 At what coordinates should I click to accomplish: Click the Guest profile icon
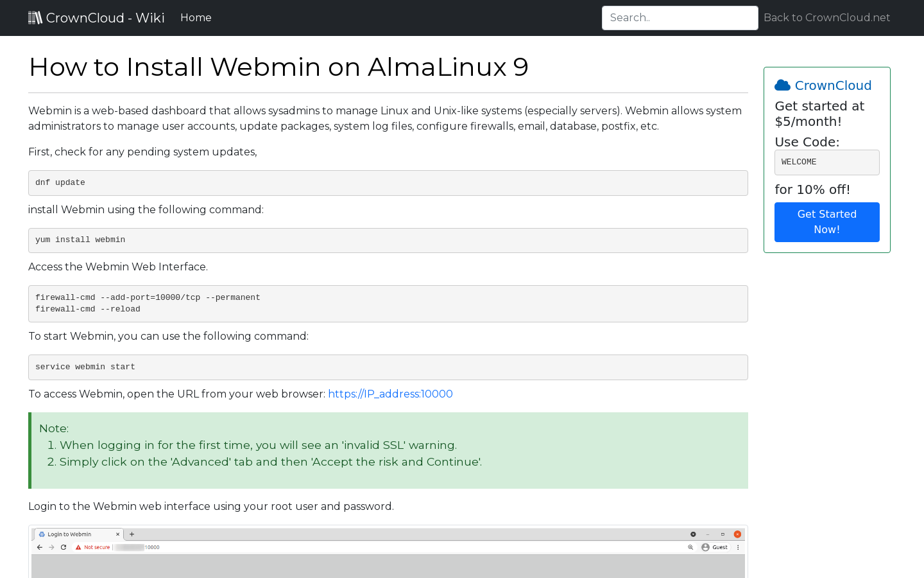[705, 547]
